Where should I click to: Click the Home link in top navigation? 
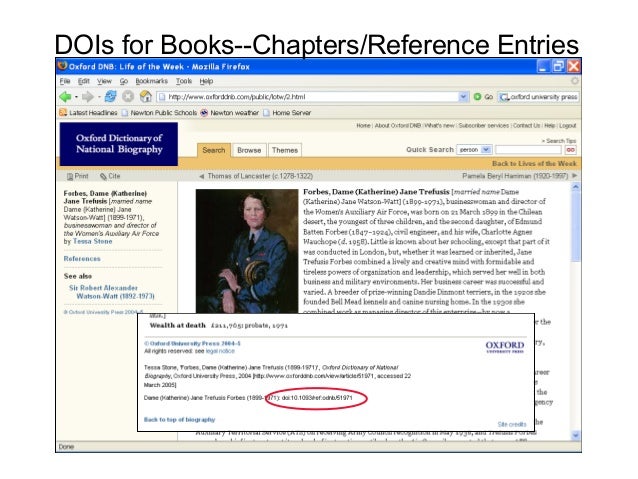[363, 126]
